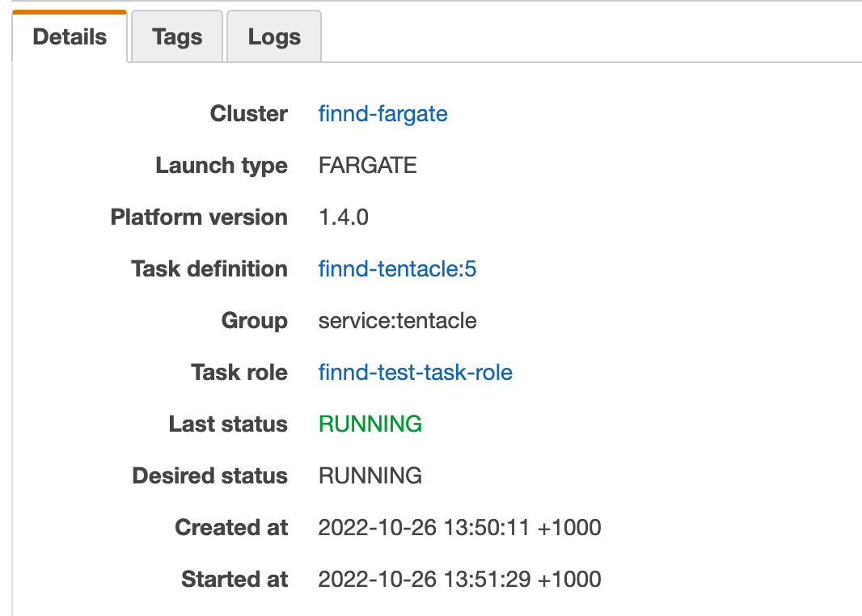Select the Details tab
The width and height of the screenshot is (862, 616).
[x=68, y=36]
